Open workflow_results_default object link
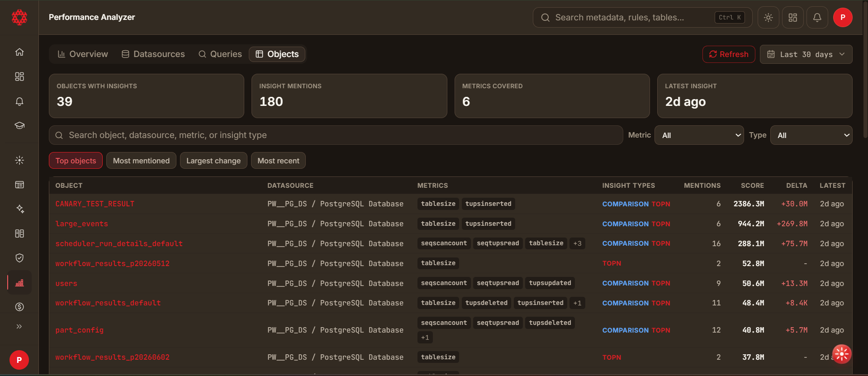Image resolution: width=868 pixels, height=376 pixels. pos(108,303)
